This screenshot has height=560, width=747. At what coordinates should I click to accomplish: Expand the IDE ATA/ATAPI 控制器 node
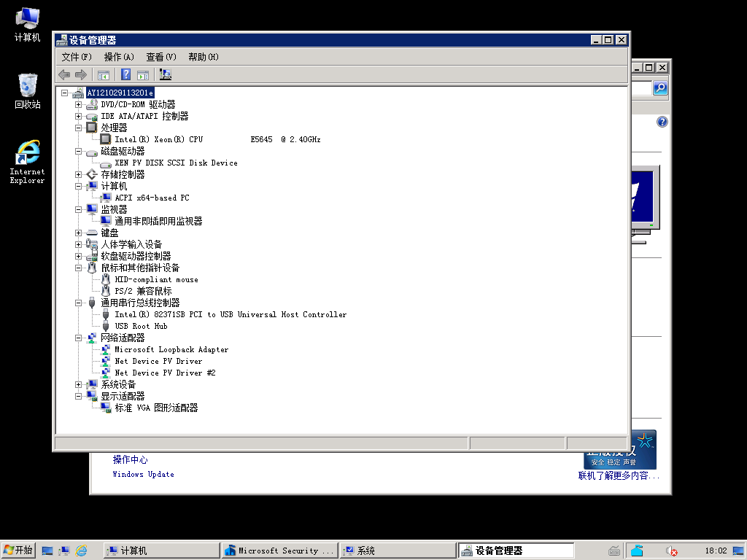[78, 116]
